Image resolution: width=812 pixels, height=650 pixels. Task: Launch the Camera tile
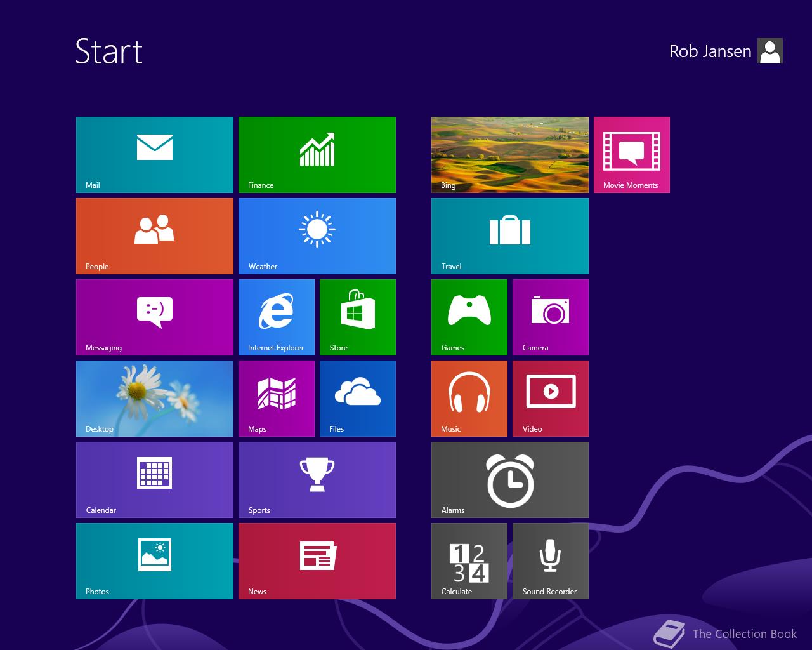pyautogui.click(x=551, y=317)
